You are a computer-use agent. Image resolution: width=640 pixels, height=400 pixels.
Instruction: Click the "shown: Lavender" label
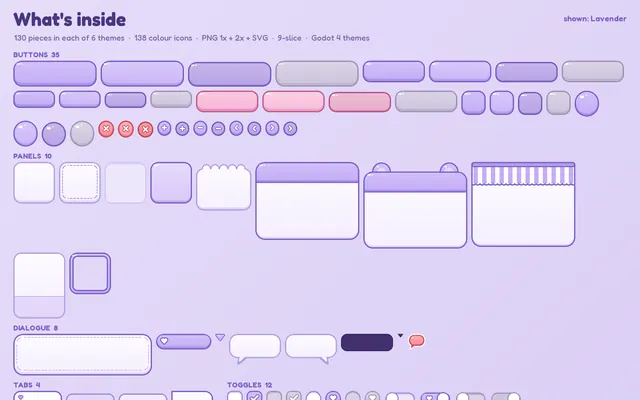click(x=595, y=19)
